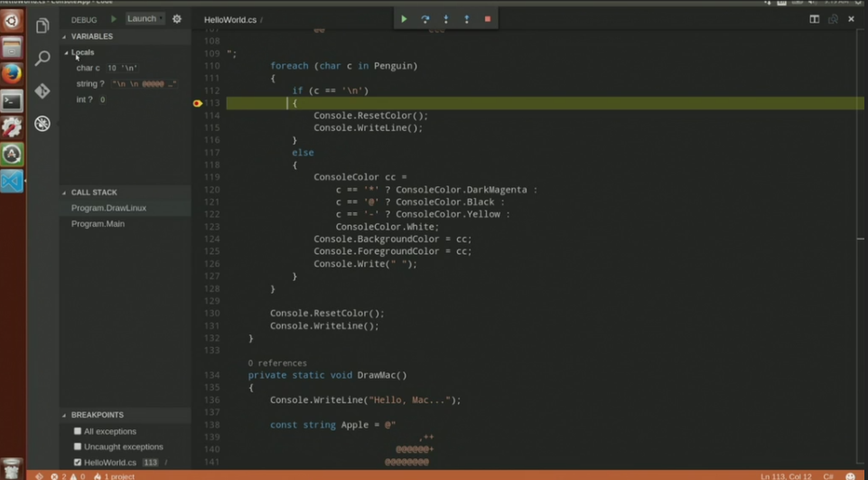Open the Search view icon
Image resolution: width=868 pixels, height=480 pixels.
coord(42,59)
